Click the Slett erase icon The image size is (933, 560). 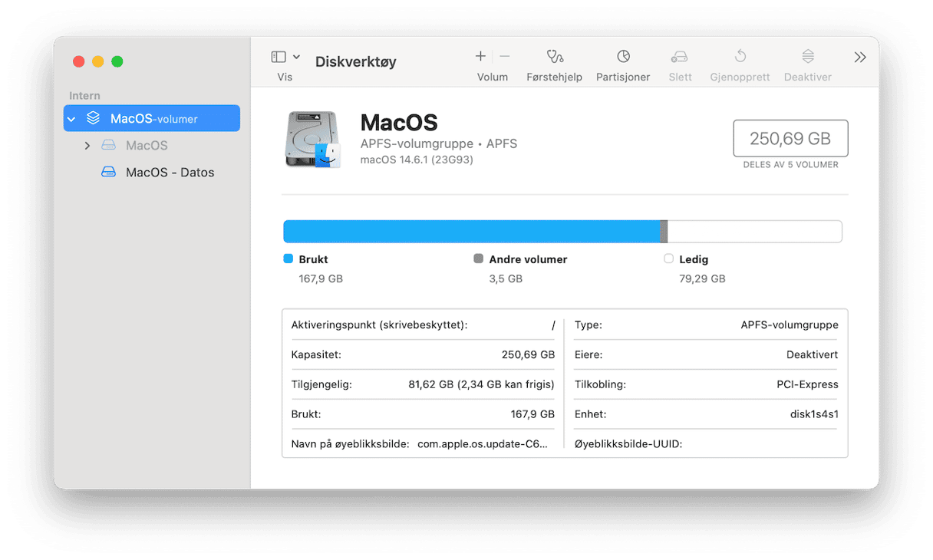coord(680,57)
